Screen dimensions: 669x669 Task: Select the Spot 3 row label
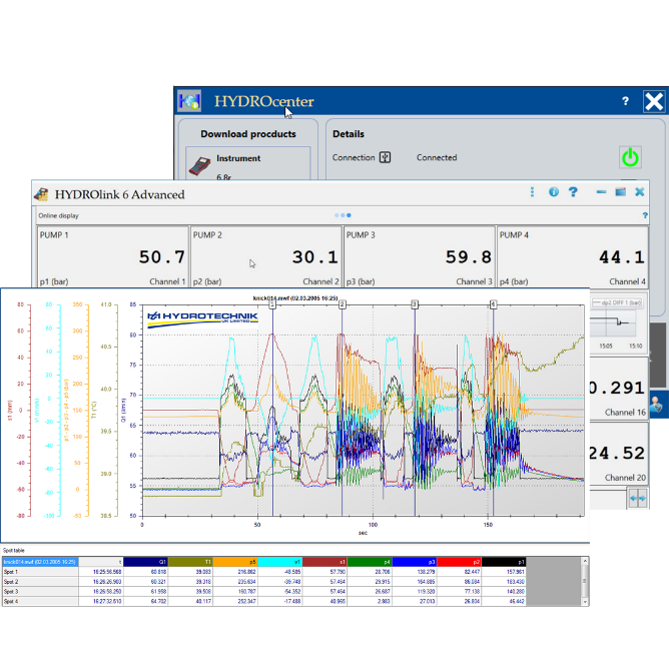click(40, 591)
